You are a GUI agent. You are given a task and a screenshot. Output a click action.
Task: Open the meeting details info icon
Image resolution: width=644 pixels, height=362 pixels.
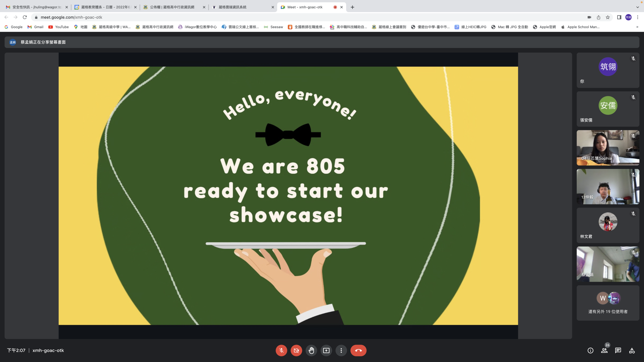point(590,350)
